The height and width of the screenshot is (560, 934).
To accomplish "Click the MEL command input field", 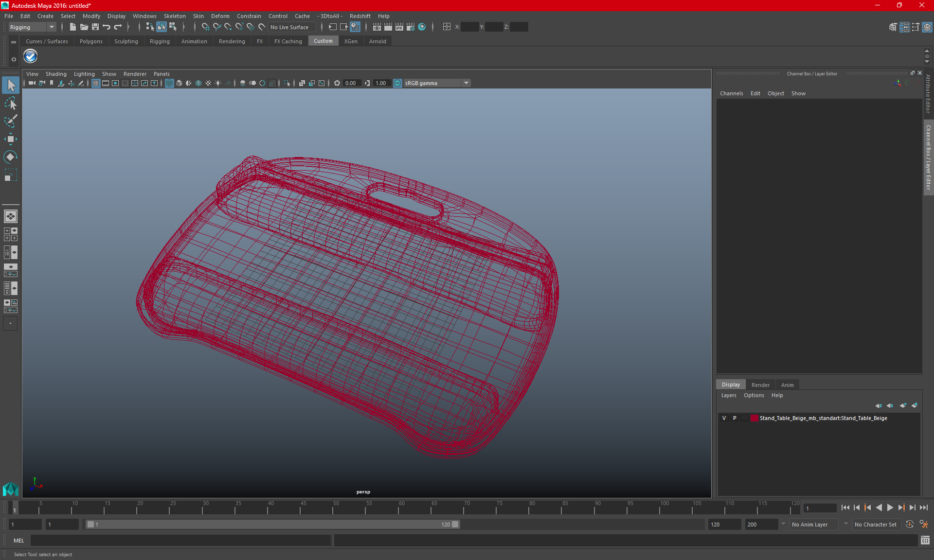I will point(181,541).
